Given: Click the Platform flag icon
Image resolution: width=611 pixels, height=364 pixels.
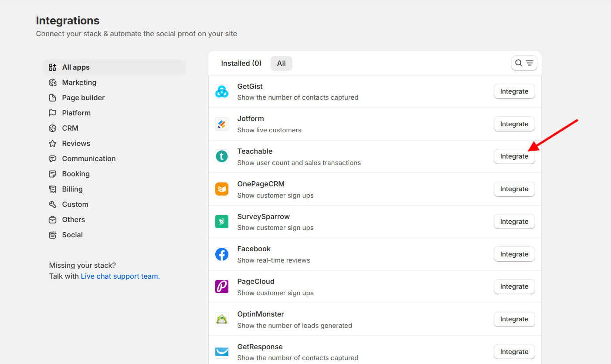Looking at the screenshot, I should tap(52, 113).
